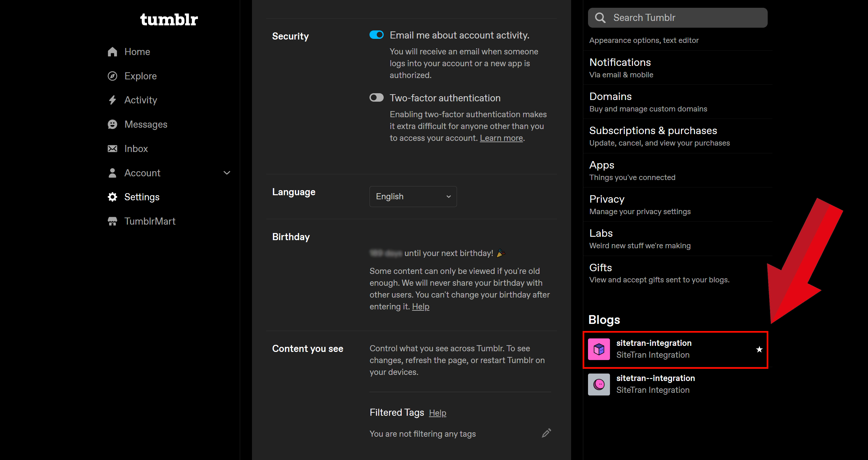Click the Messages smiley bubble icon
The width and height of the screenshot is (868, 460).
(112, 124)
